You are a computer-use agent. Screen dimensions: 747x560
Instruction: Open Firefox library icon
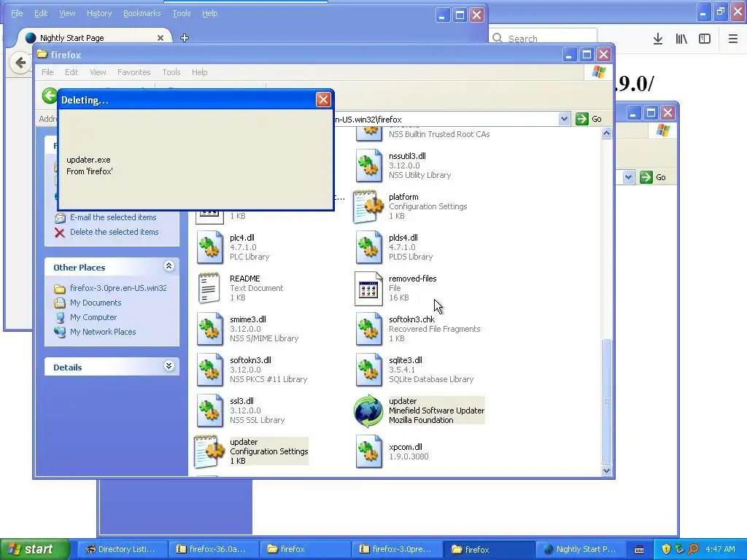coord(681,39)
